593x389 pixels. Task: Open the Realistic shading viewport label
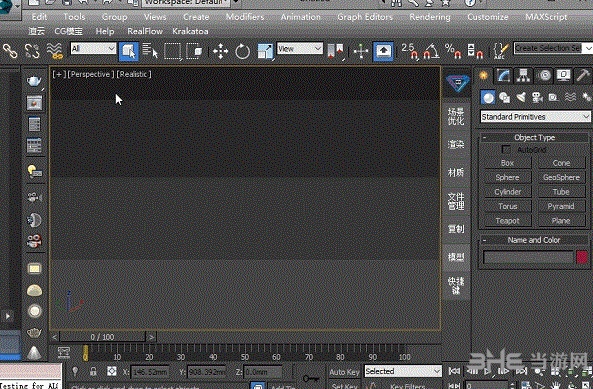click(x=134, y=74)
